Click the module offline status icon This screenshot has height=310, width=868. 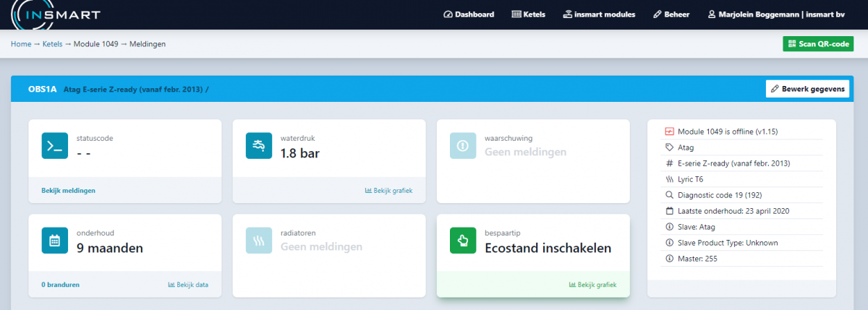pos(668,132)
